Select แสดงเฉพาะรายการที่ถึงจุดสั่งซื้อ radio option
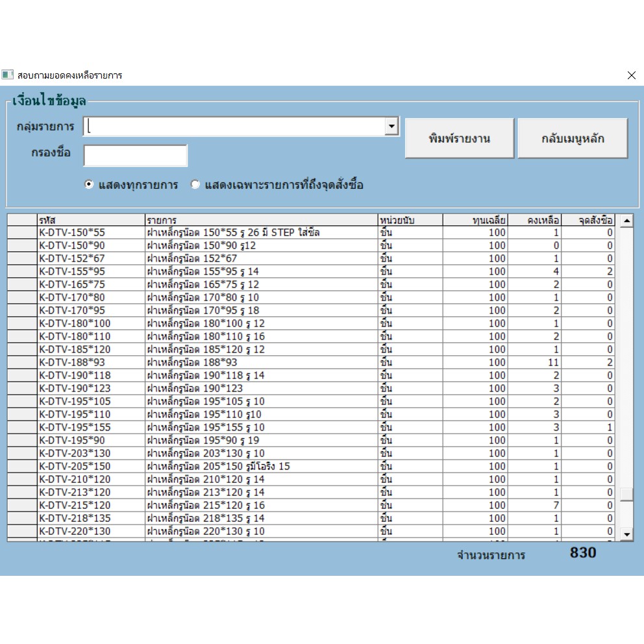644x644 pixels. coord(195,184)
